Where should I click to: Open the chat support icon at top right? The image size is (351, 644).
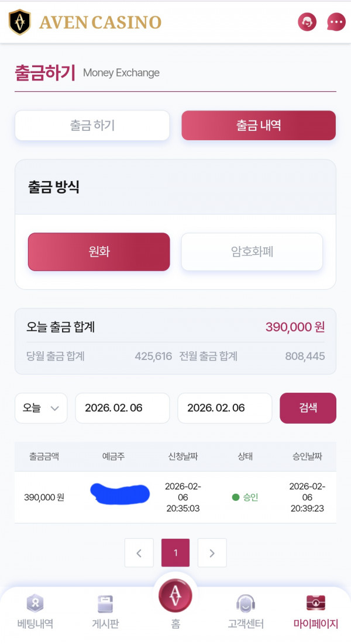[x=336, y=22]
